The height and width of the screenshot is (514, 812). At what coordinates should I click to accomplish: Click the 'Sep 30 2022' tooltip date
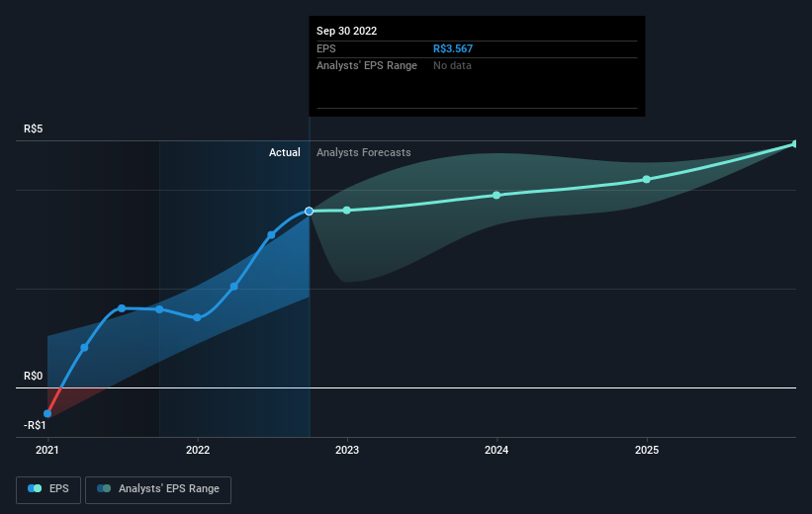[x=347, y=31]
